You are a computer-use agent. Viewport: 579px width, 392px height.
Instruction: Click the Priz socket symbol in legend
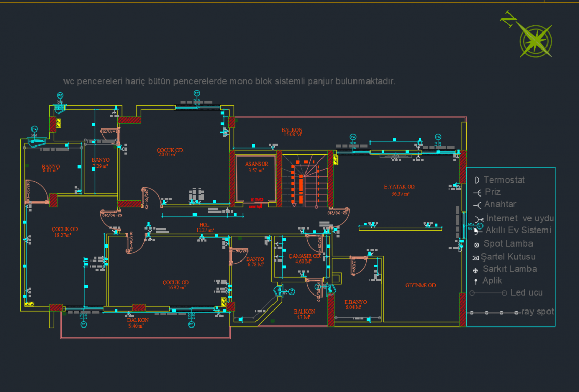pos(477,192)
